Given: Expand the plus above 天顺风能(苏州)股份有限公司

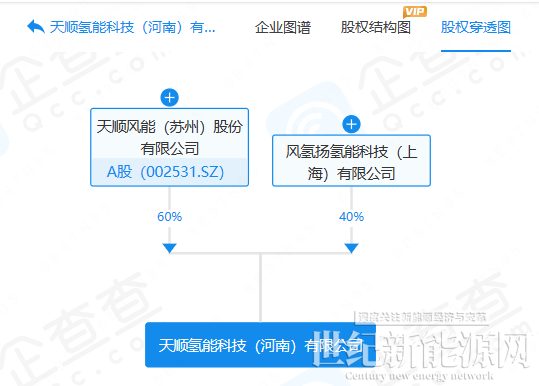Looking at the screenshot, I should click(x=169, y=98).
